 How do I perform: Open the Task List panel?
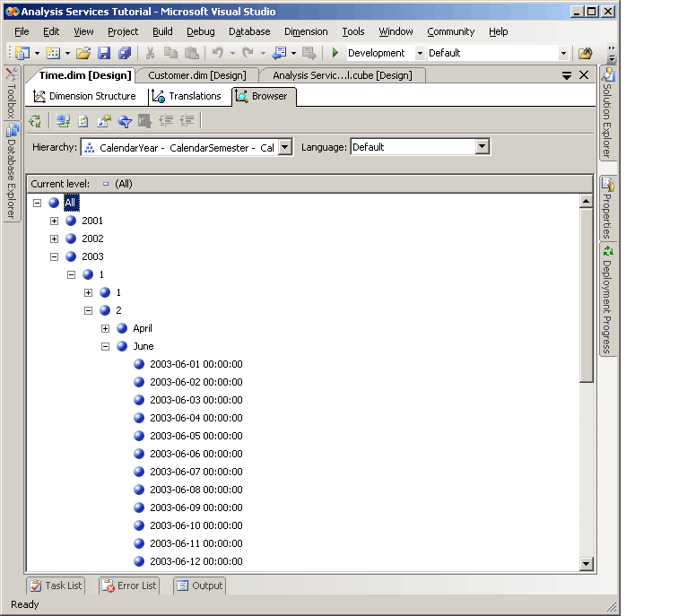(56, 586)
